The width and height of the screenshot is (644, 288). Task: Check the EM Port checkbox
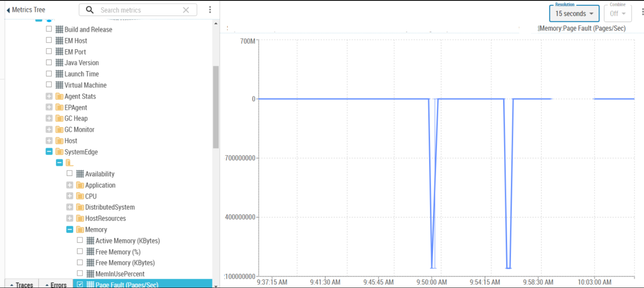point(49,51)
